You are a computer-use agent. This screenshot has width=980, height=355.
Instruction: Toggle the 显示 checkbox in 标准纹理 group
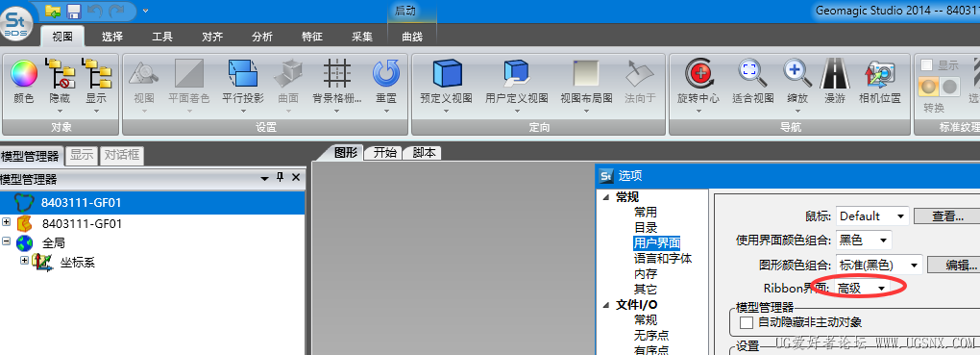[927, 65]
